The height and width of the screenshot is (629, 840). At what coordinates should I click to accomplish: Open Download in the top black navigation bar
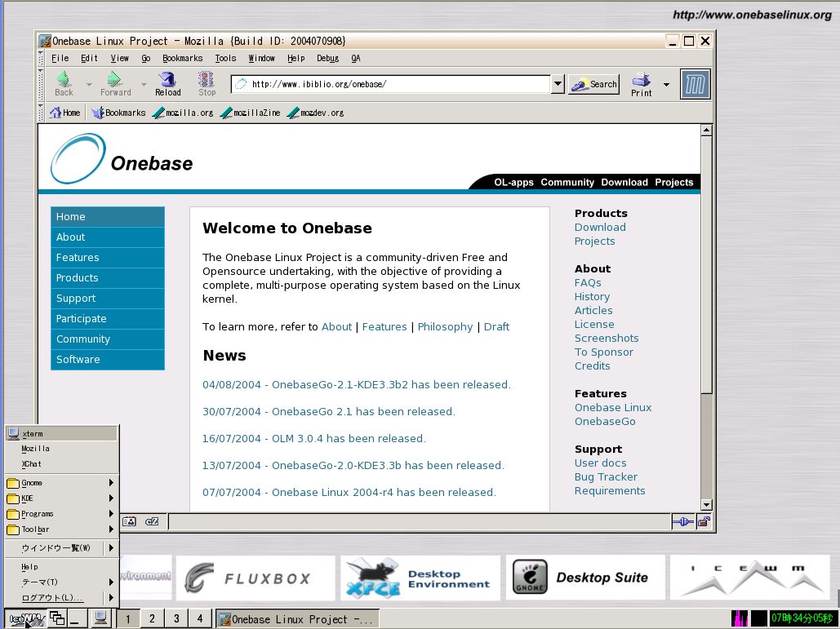tap(624, 182)
